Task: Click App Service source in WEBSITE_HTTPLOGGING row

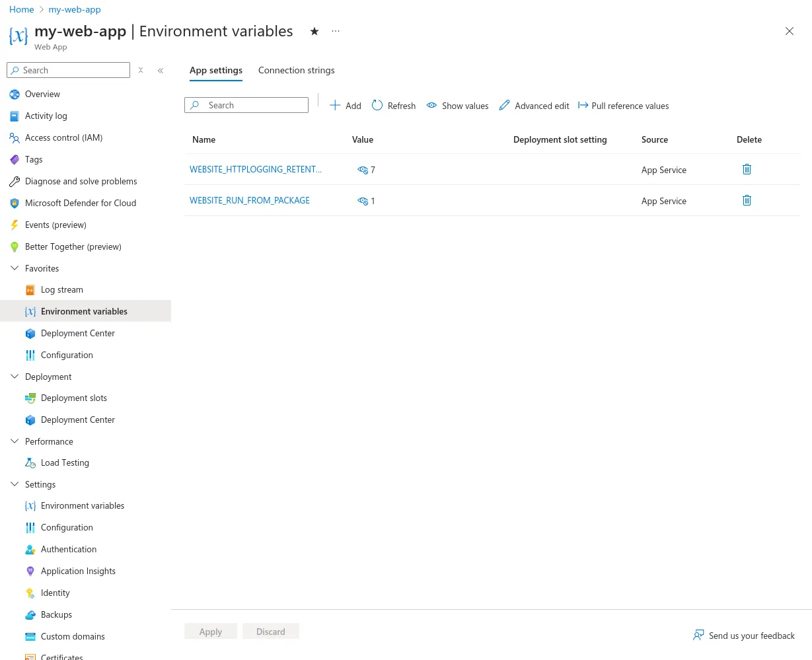Action: (x=664, y=170)
